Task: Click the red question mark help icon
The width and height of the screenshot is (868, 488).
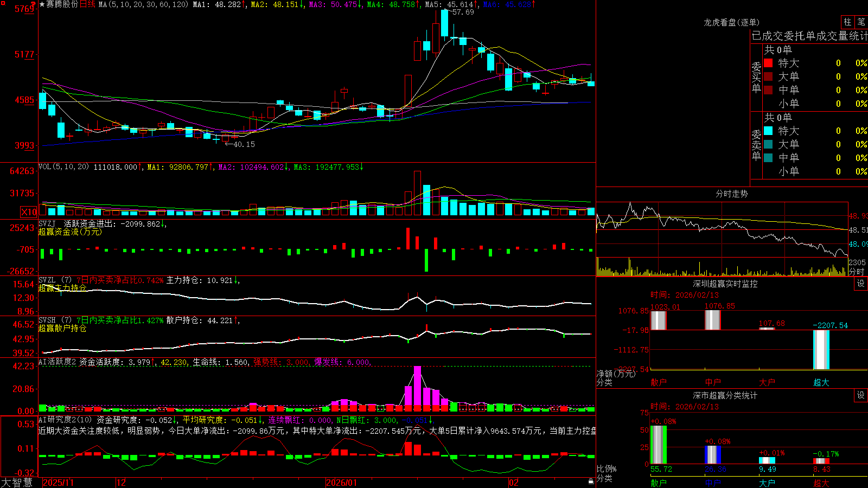Action: click(x=34, y=4)
